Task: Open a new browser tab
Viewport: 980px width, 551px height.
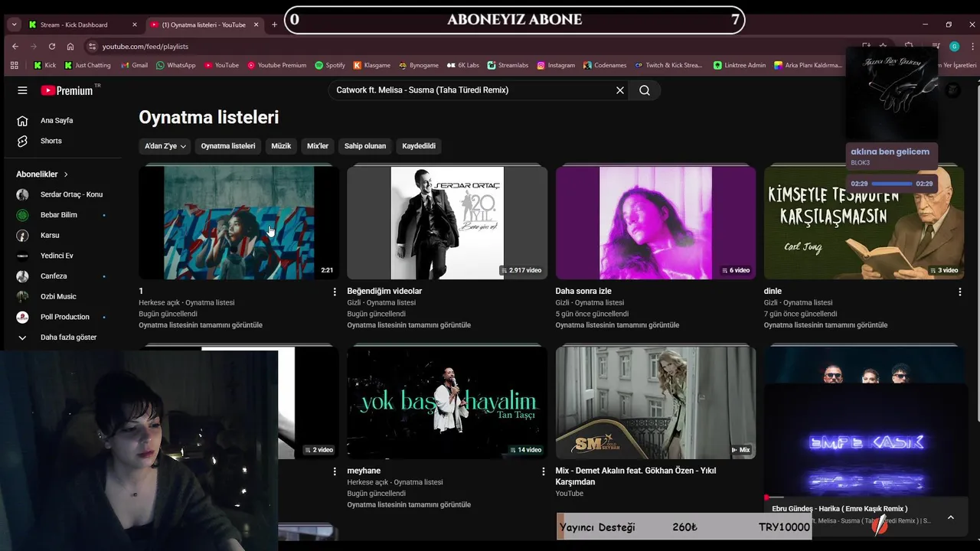Action: pyautogui.click(x=274, y=24)
